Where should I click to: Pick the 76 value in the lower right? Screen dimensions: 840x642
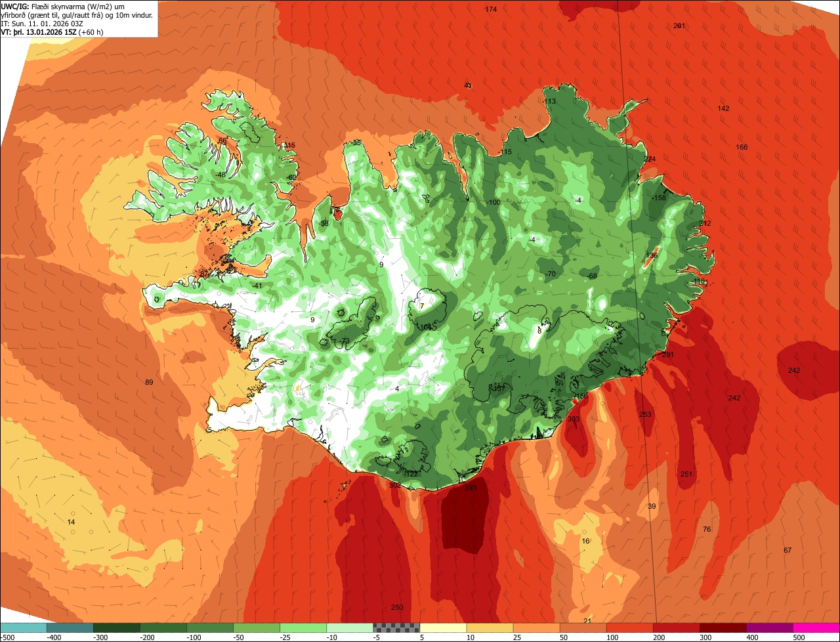[x=707, y=529]
